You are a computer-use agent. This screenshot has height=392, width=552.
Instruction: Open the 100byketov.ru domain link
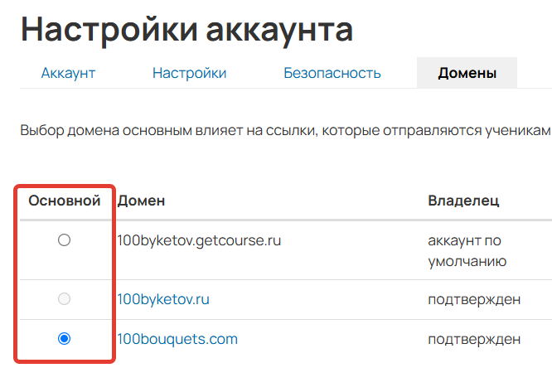click(x=163, y=299)
